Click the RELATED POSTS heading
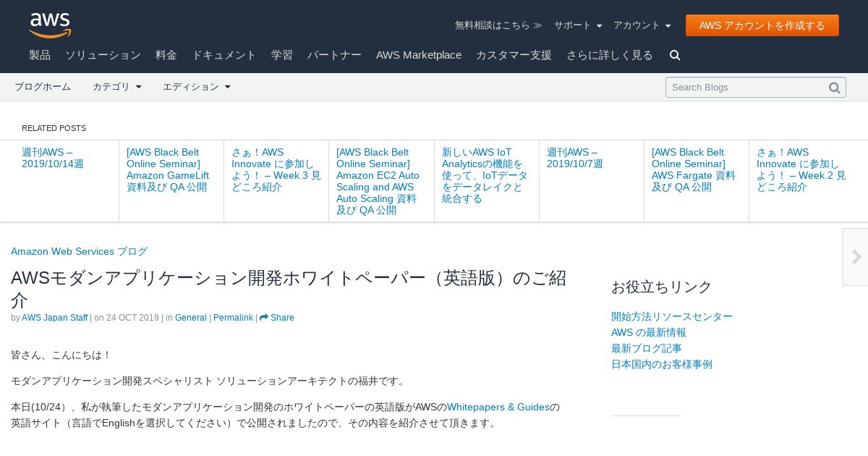Viewport: 868px width, 456px height. pos(54,128)
